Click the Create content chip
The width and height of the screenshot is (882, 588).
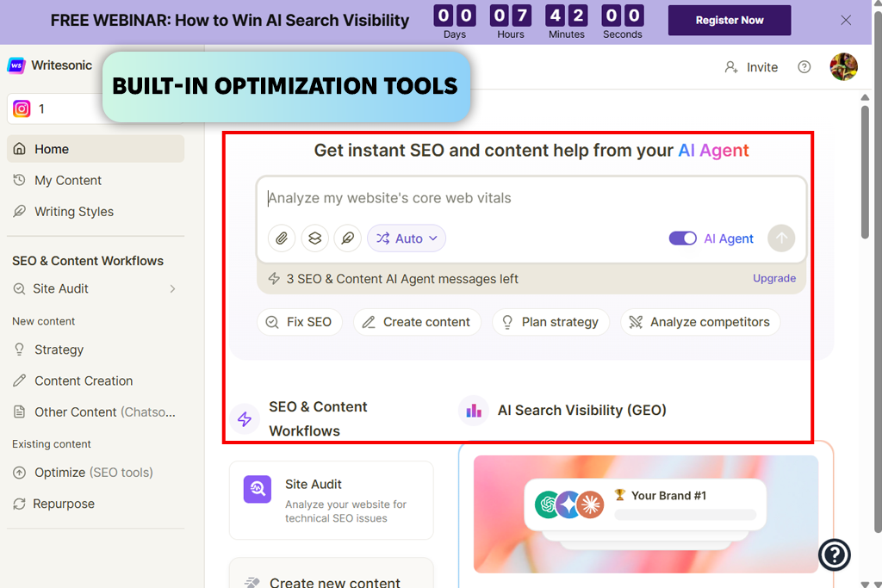point(417,322)
